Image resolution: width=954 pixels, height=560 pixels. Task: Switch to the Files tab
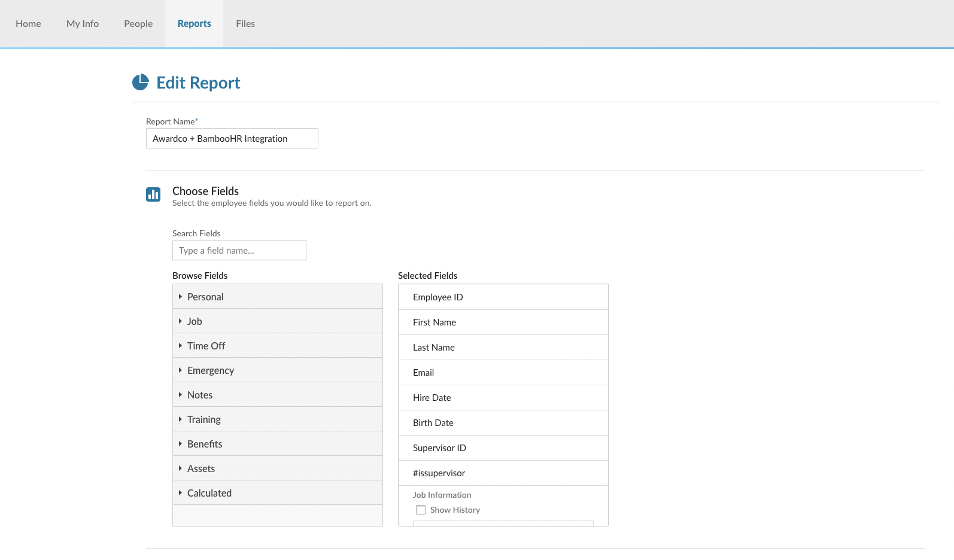pos(245,24)
